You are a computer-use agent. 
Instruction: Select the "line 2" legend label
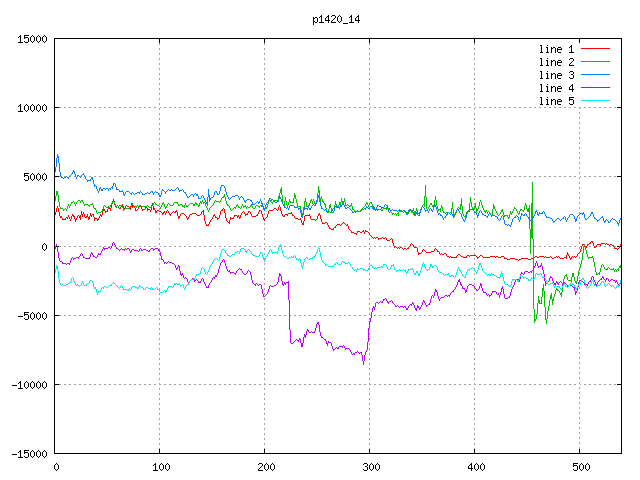556,62
